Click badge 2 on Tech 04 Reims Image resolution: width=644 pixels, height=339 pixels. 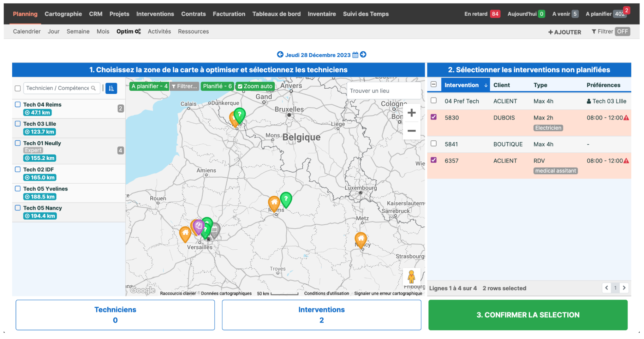(x=121, y=109)
